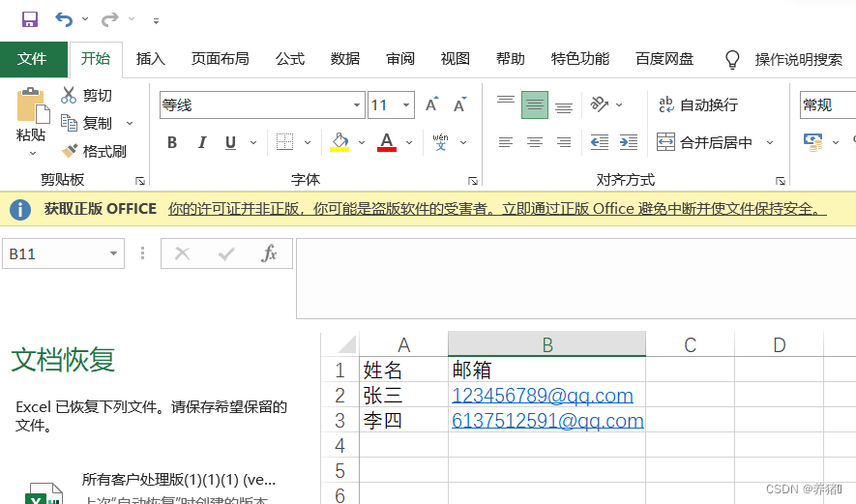Viewport: 856px width, 504px height.
Task: Switch to the 页面布局 ribbon tab
Action: click(220, 59)
